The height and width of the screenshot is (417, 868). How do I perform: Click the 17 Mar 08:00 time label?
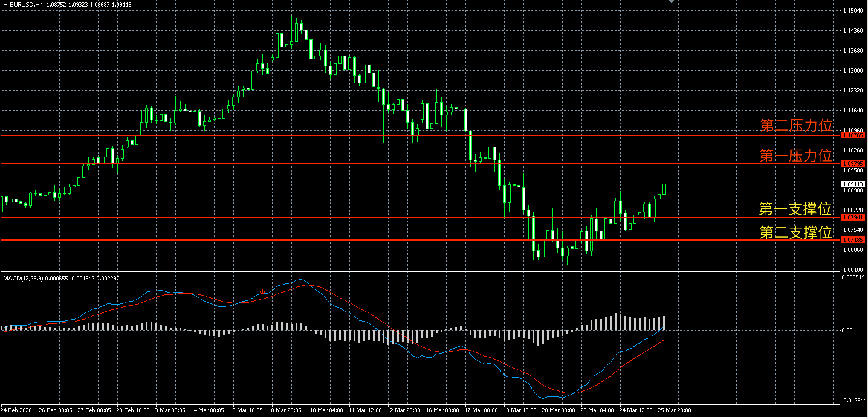pyautogui.click(x=481, y=410)
